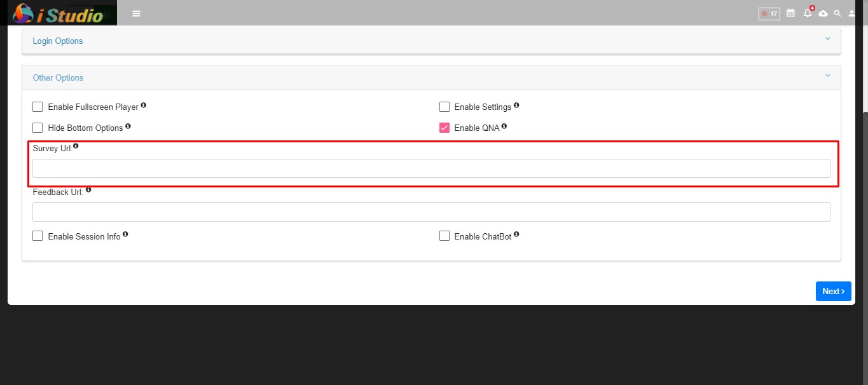Click the recording counter showing 17

point(769,13)
